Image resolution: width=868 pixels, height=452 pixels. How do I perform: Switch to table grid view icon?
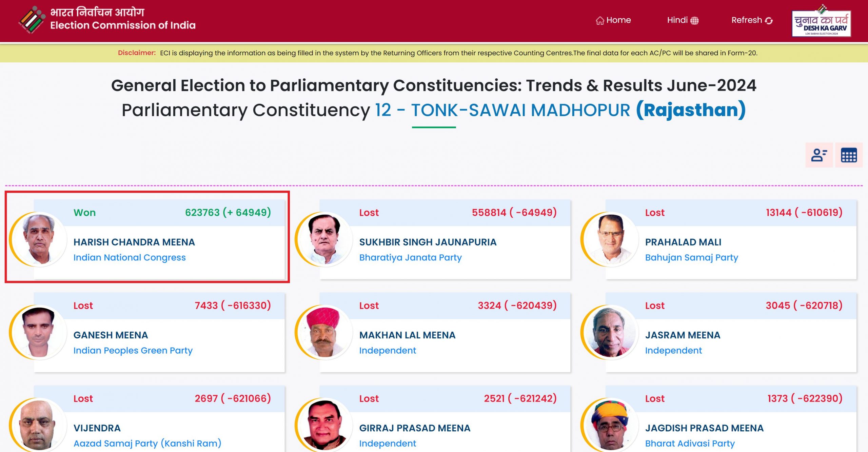849,155
